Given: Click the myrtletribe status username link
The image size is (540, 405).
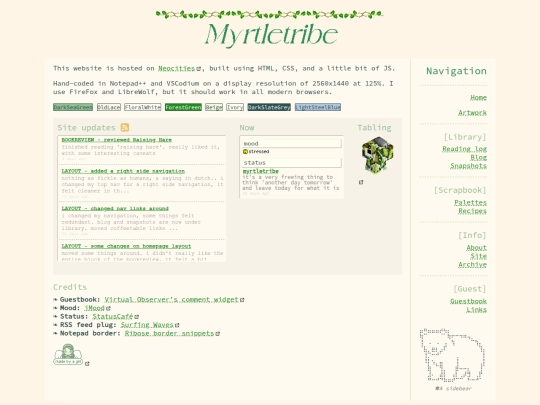Looking at the screenshot, I should point(261,171).
